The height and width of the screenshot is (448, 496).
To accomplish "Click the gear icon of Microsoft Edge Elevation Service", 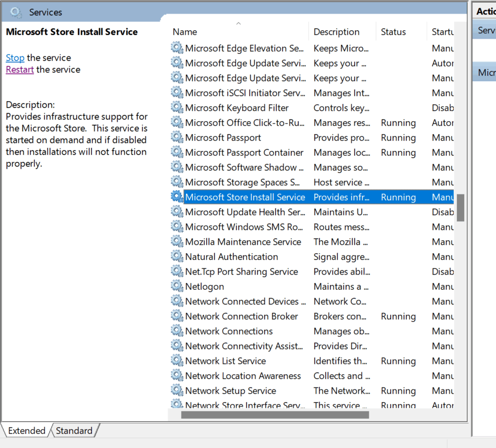I will point(177,48).
